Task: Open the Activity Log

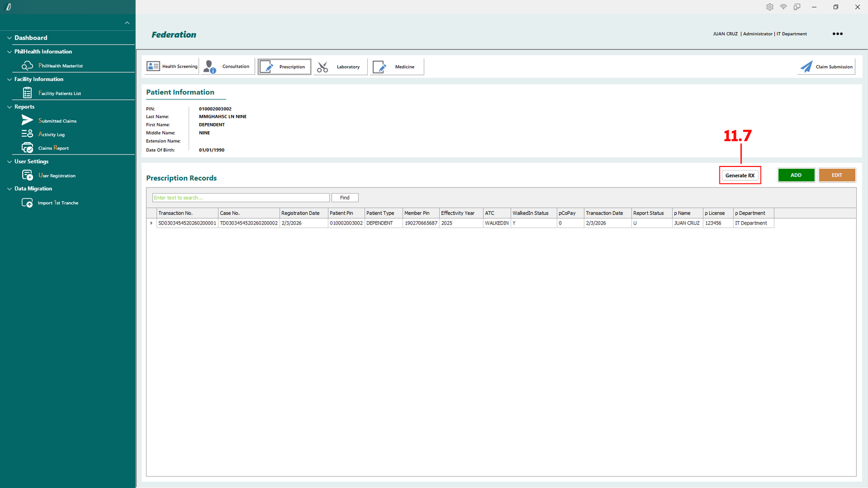Action: pos(51,134)
